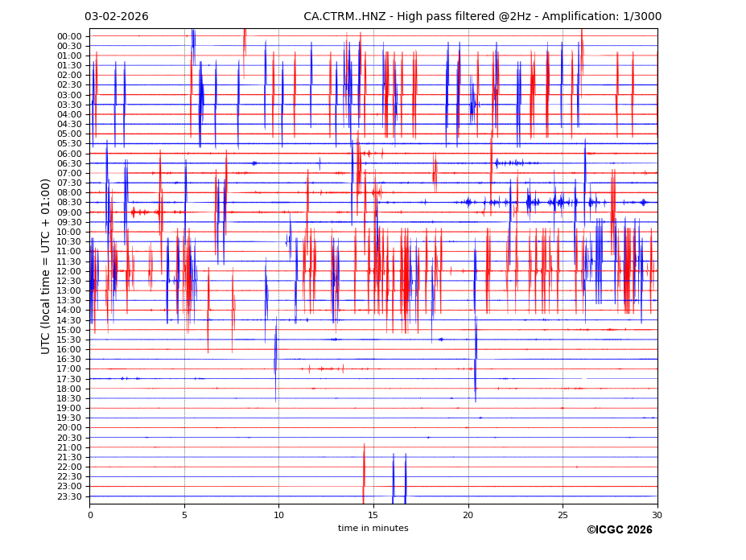Click the 5 tick on minutes axis
The image size is (746, 560).
coord(184,514)
